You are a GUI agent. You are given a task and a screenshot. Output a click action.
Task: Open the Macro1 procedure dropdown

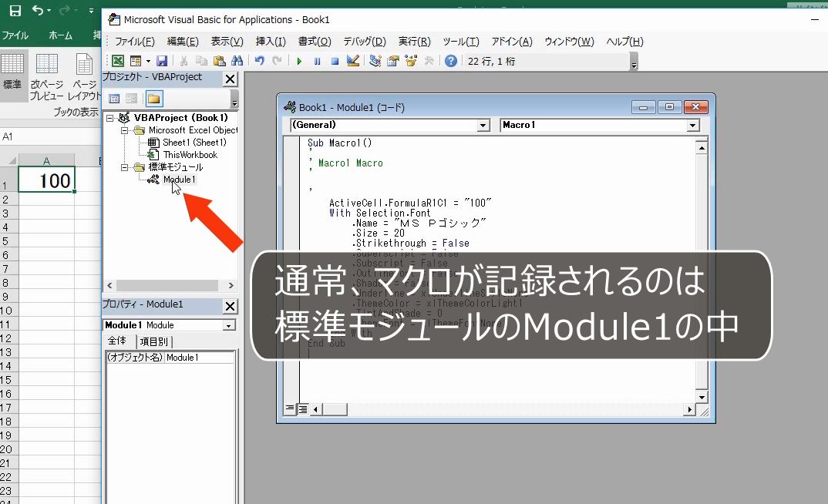(x=693, y=125)
